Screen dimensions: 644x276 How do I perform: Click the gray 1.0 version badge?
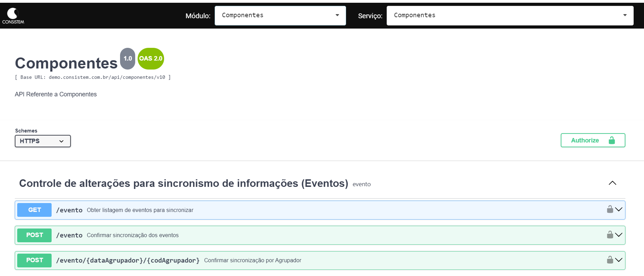(128, 59)
